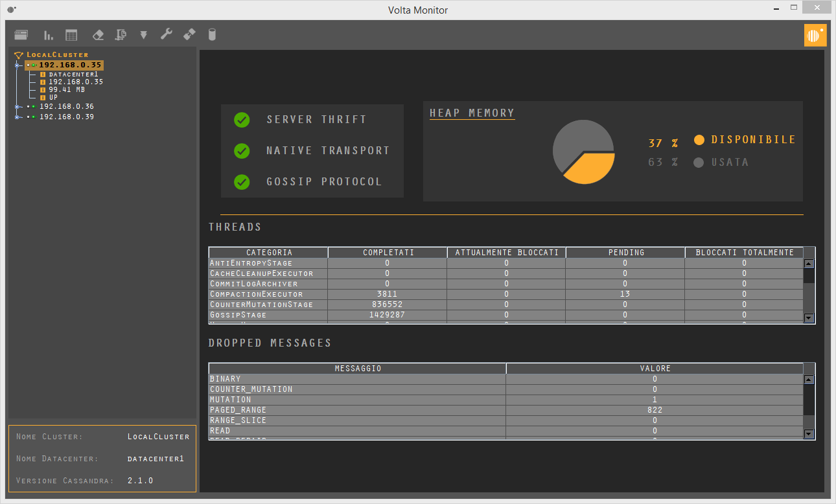The width and height of the screenshot is (836, 504).
Task: Expand the 192.168.0.36 node
Action: coord(17,106)
